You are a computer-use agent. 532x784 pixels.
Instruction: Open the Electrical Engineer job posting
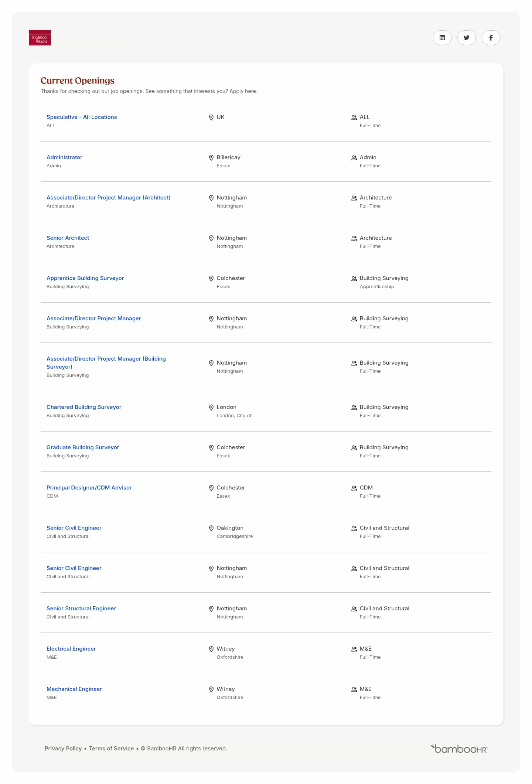pos(71,649)
